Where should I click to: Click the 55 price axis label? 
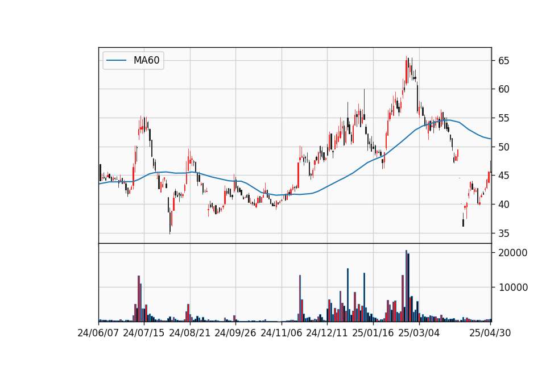pyautogui.click(x=503, y=118)
